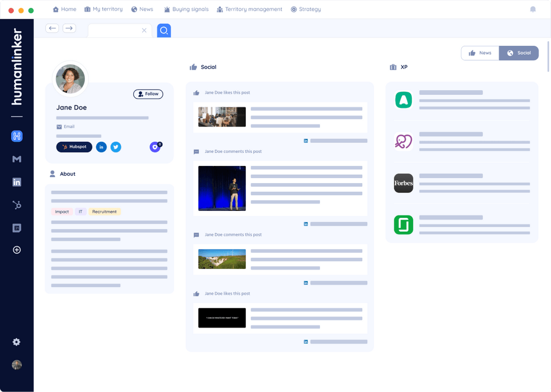
Task: Open Territory management from the top menu
Action: [249, 9]
